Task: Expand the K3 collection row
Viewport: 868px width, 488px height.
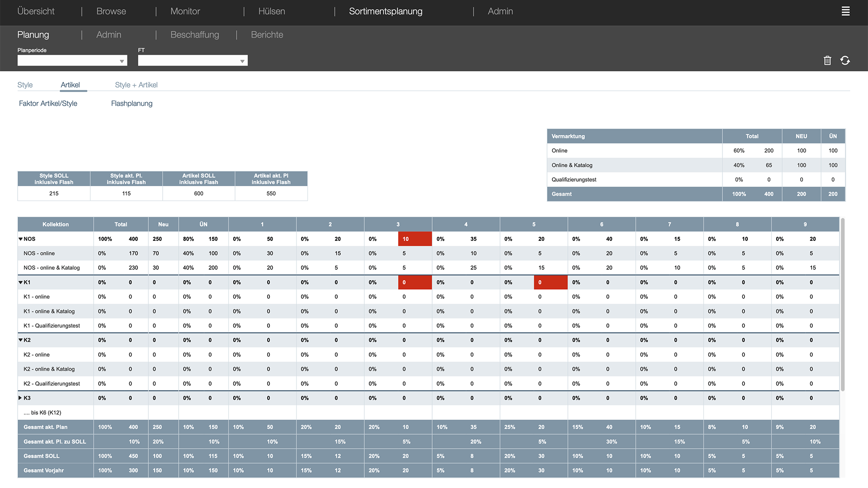Action: click(x=20, y=398)
